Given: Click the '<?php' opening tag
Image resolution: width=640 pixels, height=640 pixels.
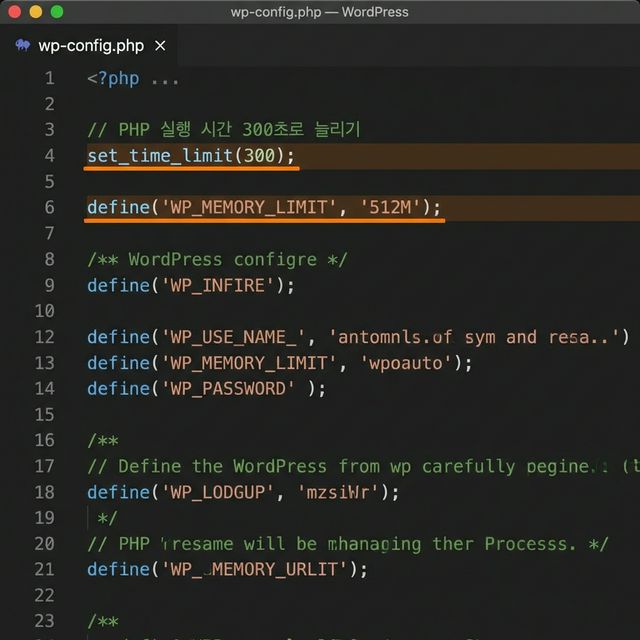Looking at the screenshot, I should 113,78.
